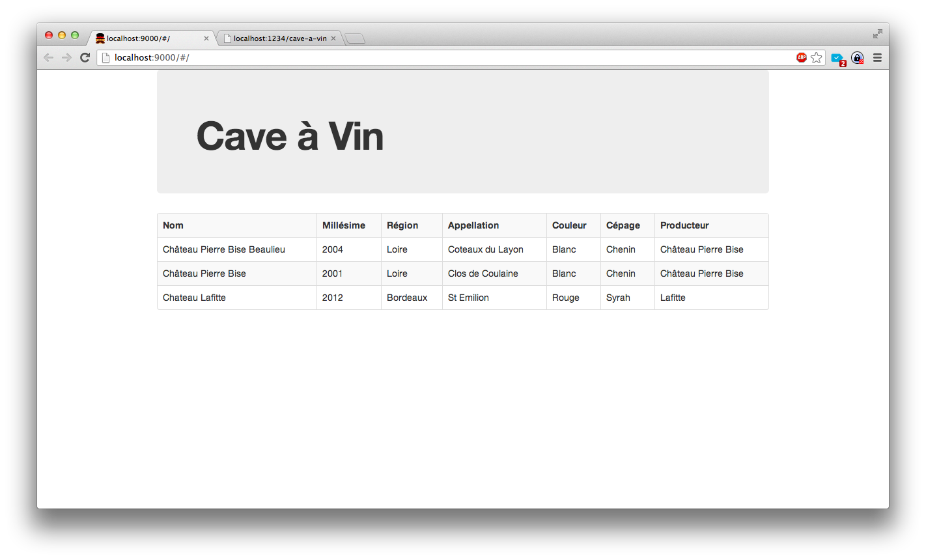
Task: Click the Producteur column header
Action: (x=712, y=225)
